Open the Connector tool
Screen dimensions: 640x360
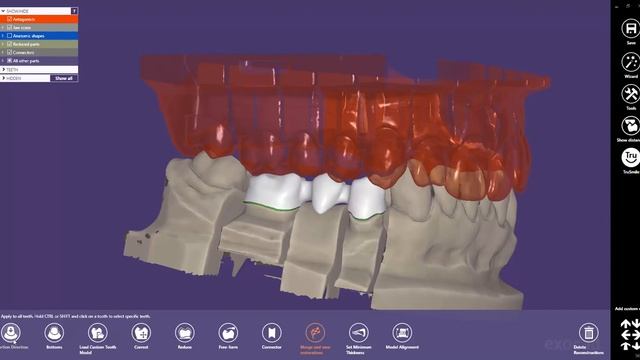coord(272,333)
